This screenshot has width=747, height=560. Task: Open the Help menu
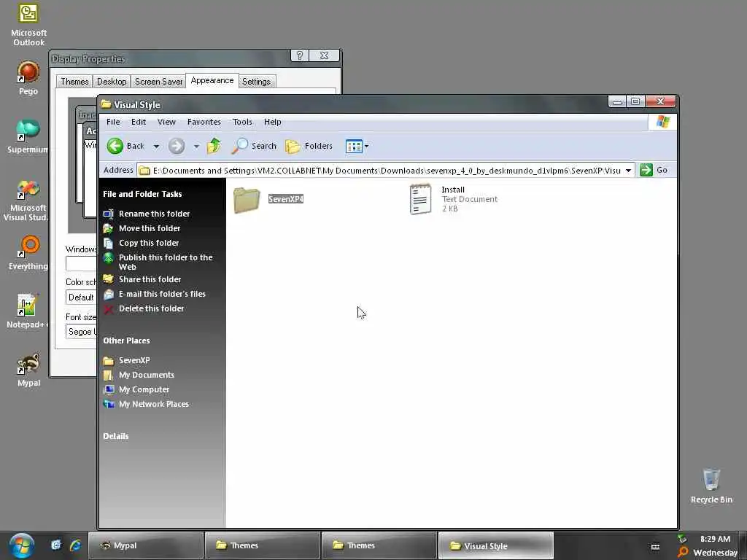[273, 122]
